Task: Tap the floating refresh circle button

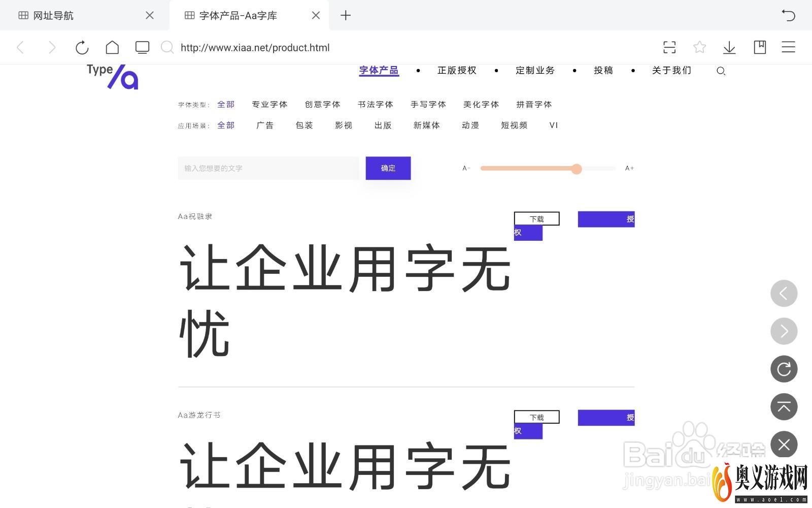Action: [784, 369]
